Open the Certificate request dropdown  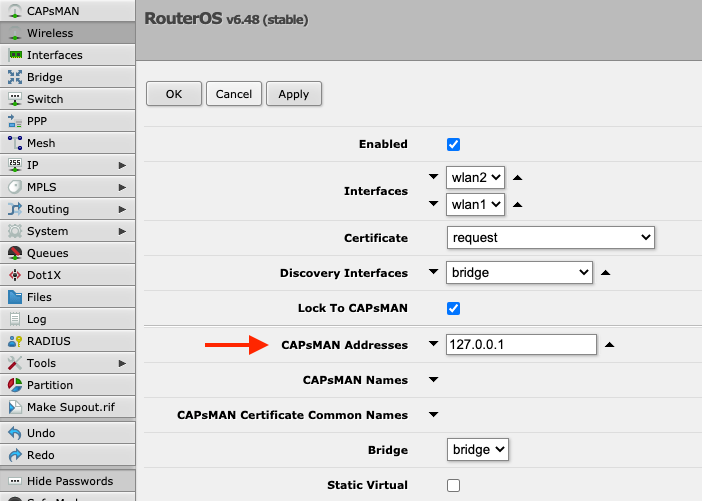point(551,237)
